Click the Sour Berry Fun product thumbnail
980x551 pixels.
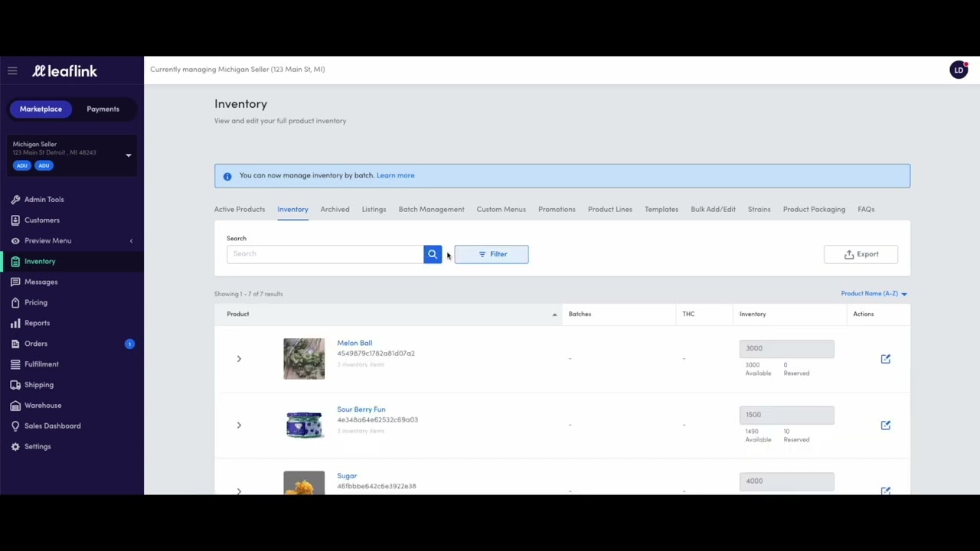[304, 425]
